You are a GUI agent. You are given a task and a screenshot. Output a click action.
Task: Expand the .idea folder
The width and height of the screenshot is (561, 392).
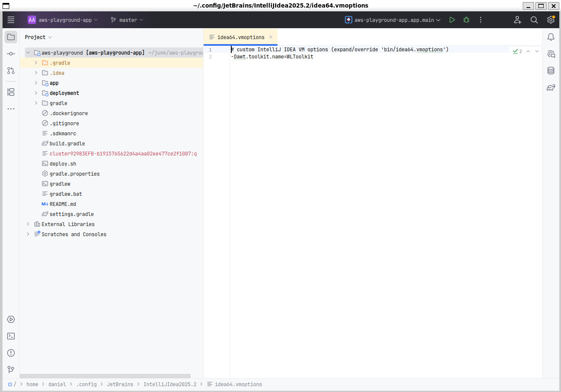(36, 73)
